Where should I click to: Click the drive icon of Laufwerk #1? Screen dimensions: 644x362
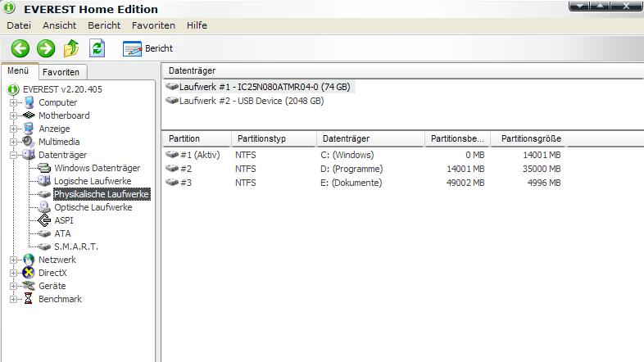[172, 87]
